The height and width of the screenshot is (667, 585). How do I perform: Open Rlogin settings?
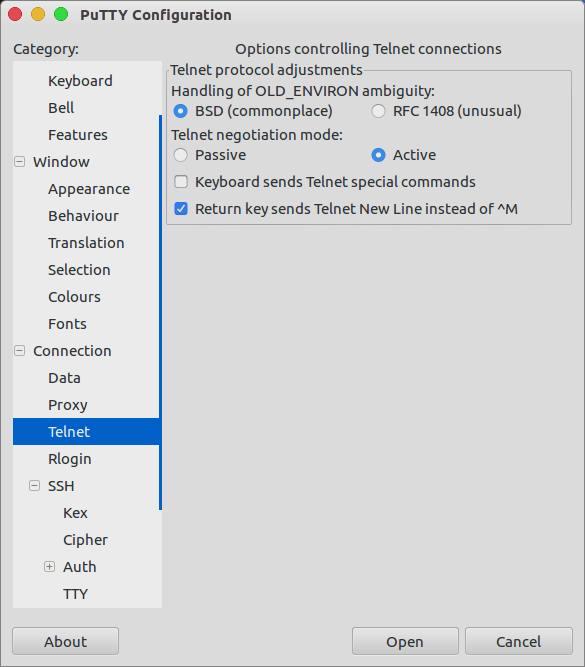pyautogui.click(x=70, y=459)
